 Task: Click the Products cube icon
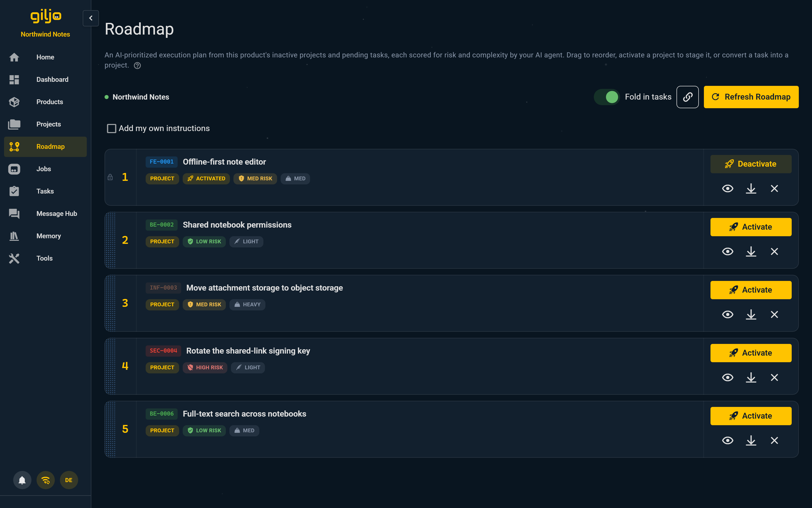point(14,102)
